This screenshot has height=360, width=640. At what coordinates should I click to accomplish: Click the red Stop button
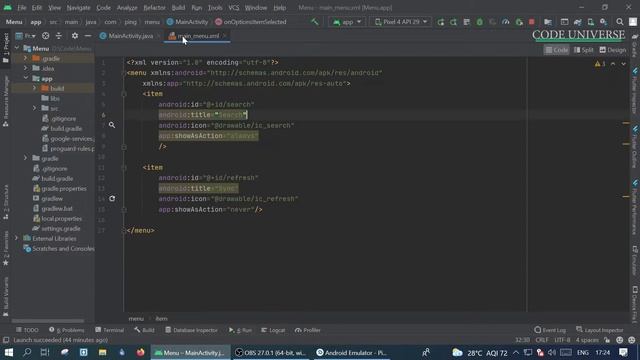tap(531, 22)
